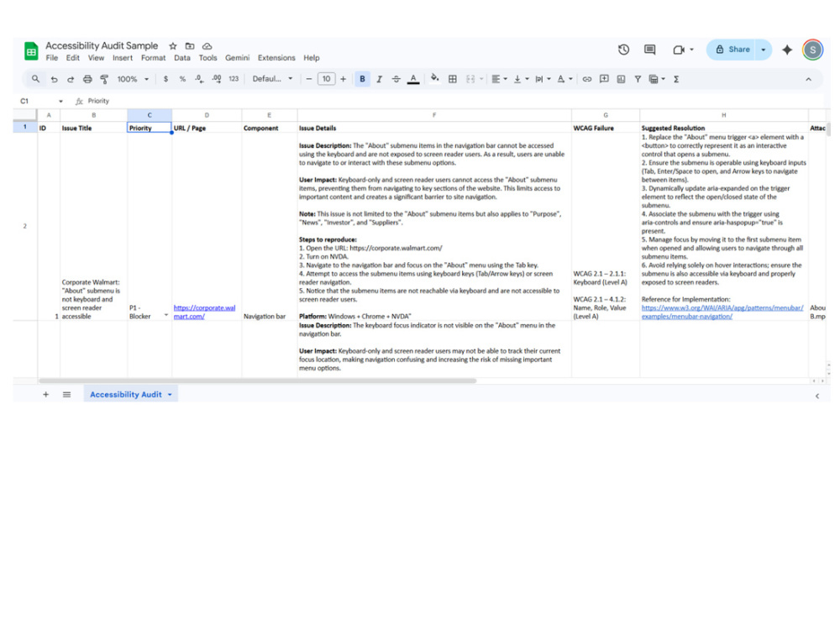840x630 pixels.
Task: Click the search menus magnifier icon
Action: coord(35,79)
